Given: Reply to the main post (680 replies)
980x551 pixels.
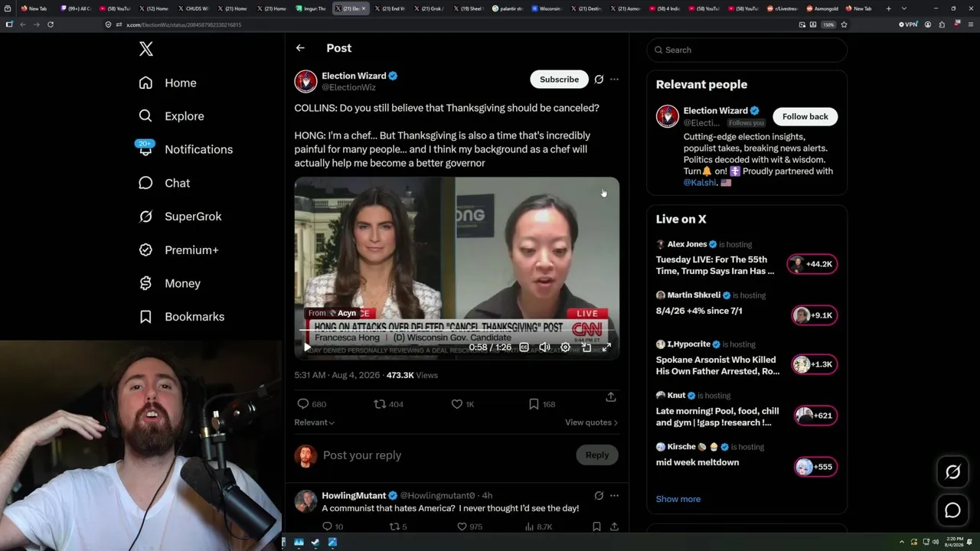Looking at the screenshot, I should pyautogui.click(x=312, y=404).
